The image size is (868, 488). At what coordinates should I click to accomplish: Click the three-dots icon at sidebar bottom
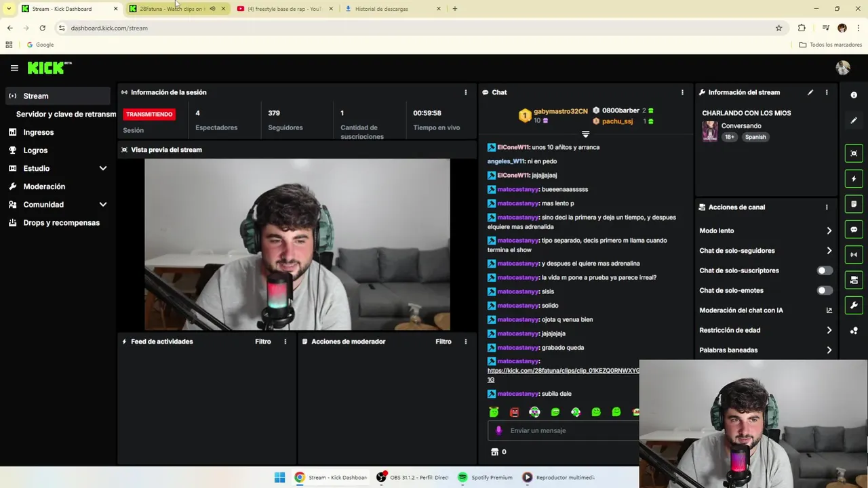coord(854,331)
